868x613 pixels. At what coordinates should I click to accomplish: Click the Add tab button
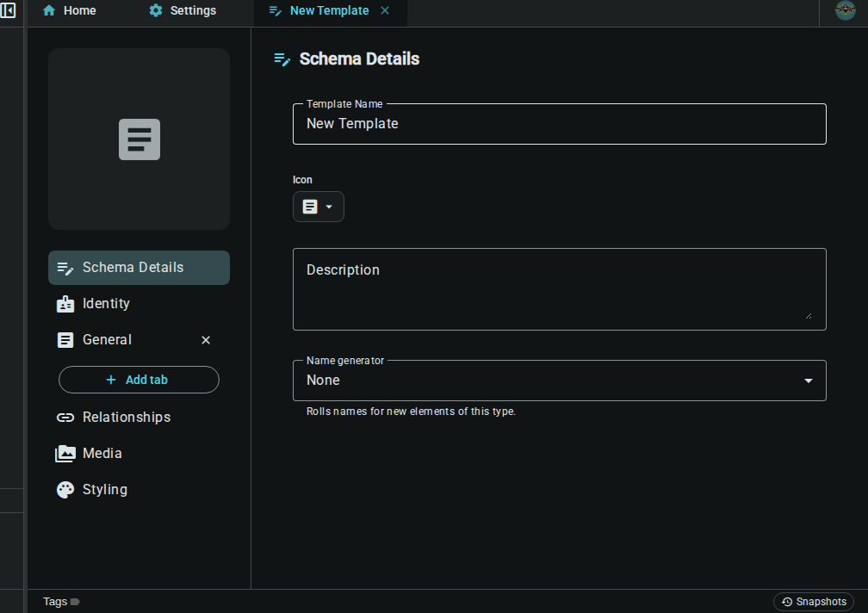click(x=139, y=380)
